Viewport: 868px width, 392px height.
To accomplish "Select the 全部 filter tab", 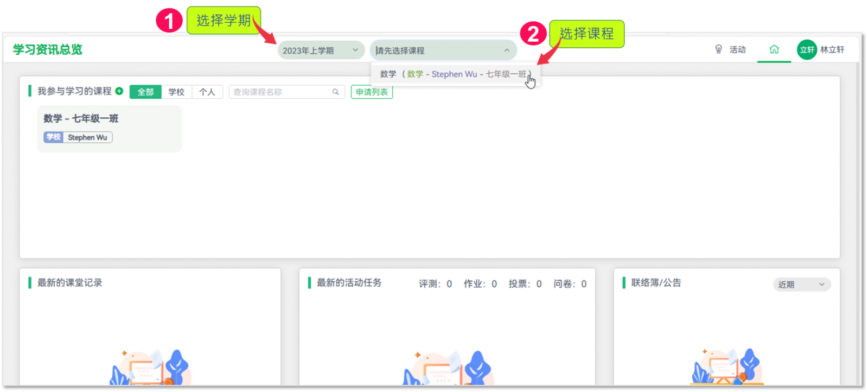I will tap(145, 92).
